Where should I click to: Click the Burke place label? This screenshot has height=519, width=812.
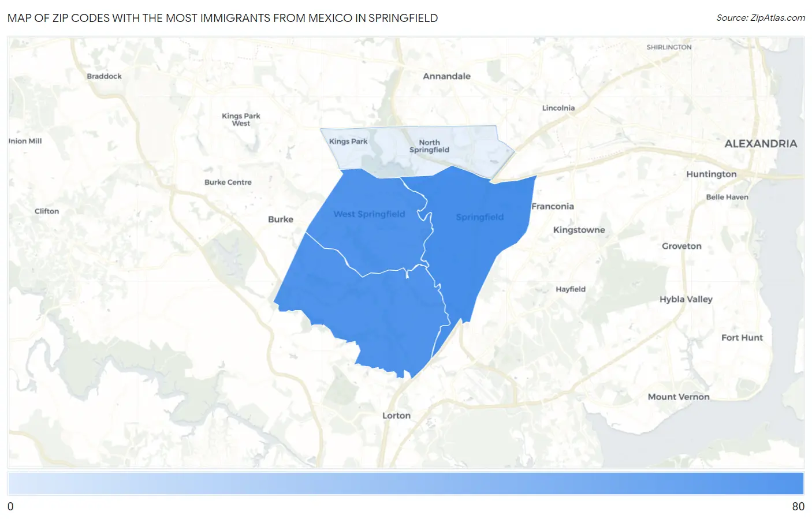[x=281, y=219]
